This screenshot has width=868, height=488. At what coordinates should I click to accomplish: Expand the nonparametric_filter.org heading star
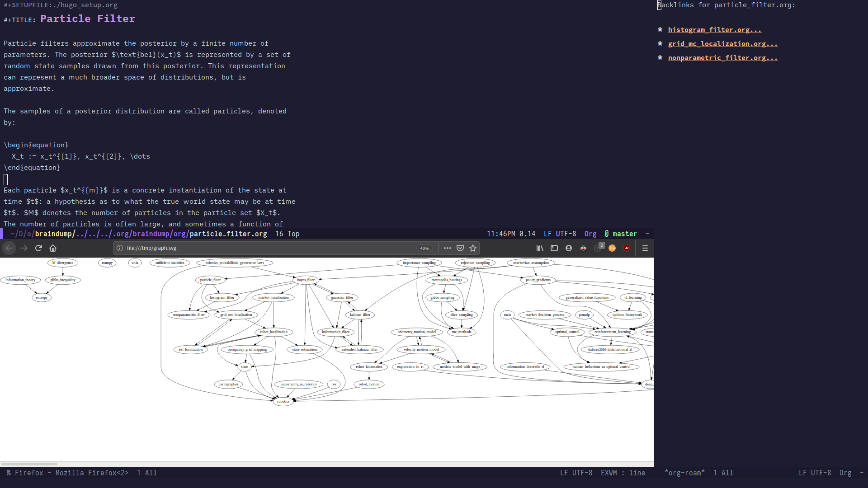[x=660, y=58]
